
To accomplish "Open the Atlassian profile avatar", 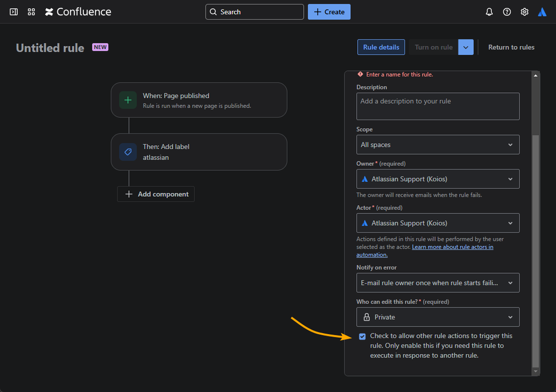I will pos(542,12).
